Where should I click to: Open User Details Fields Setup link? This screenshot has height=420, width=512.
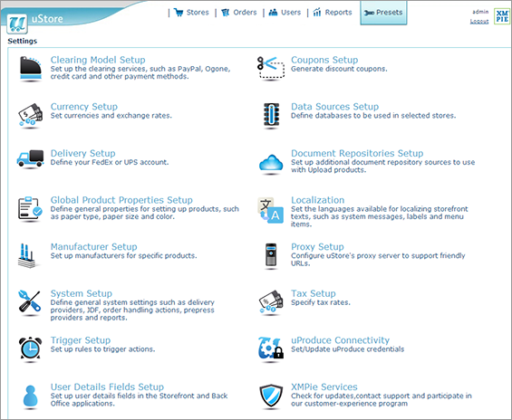107,387
